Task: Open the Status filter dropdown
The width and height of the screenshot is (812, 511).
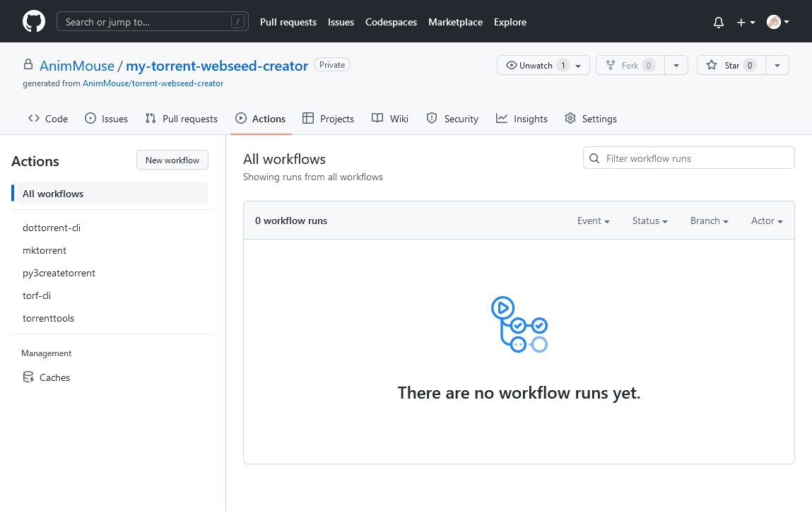Action: (x=650, y=221)
